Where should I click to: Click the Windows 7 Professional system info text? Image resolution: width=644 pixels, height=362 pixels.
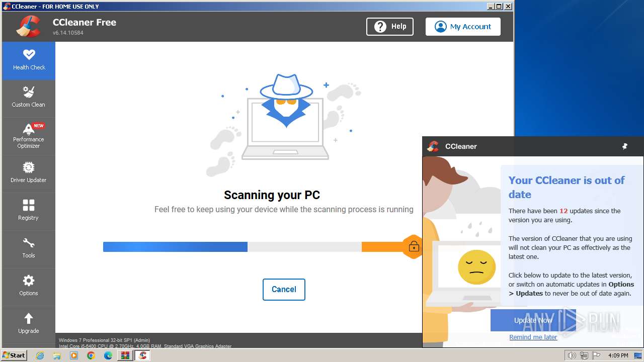pos(104,340)
